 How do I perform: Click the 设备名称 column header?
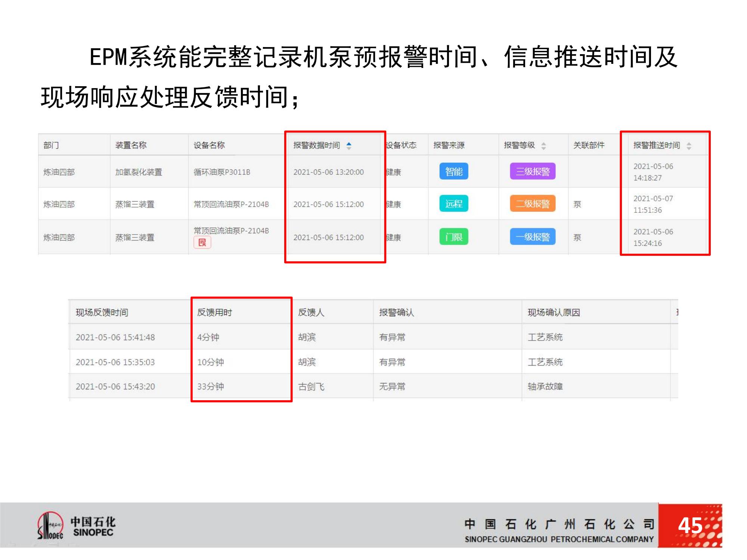pos(209,145)
